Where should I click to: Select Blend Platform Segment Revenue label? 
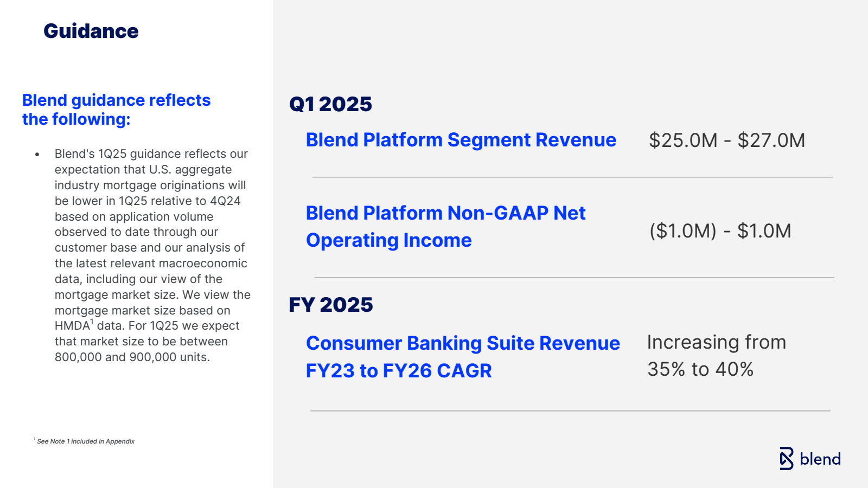pos(461,140)
